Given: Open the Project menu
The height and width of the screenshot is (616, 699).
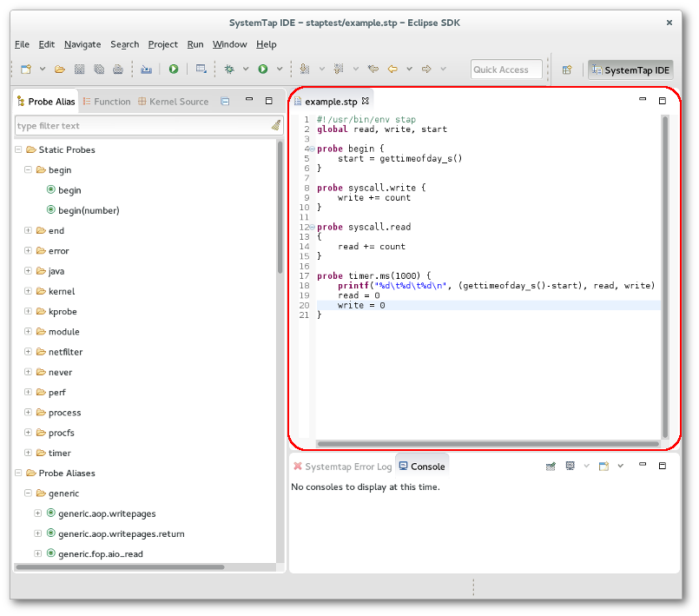Looking at the screenshot, I should pos(162,44).
